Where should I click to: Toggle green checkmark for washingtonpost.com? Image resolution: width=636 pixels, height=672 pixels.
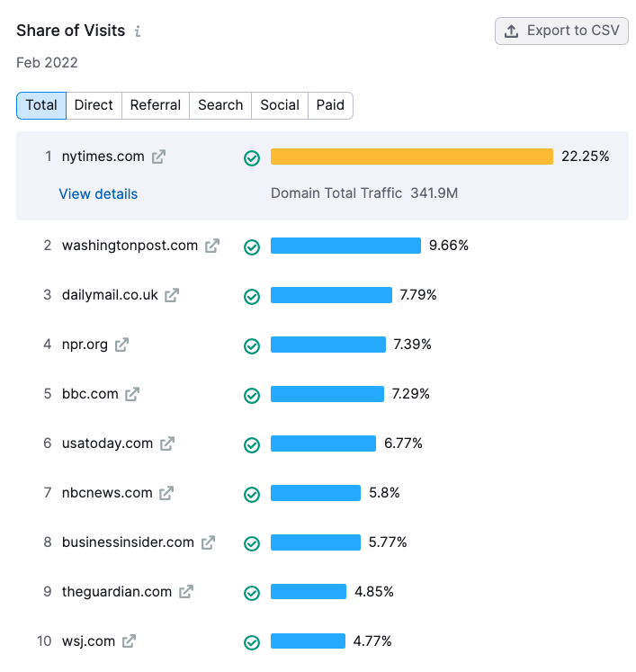[252, 247]
